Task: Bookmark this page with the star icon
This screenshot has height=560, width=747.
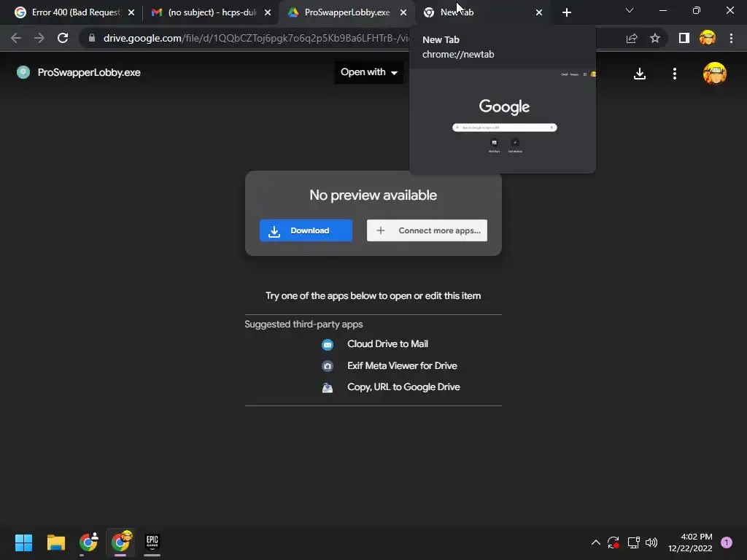Action: (x=655, y=38)
